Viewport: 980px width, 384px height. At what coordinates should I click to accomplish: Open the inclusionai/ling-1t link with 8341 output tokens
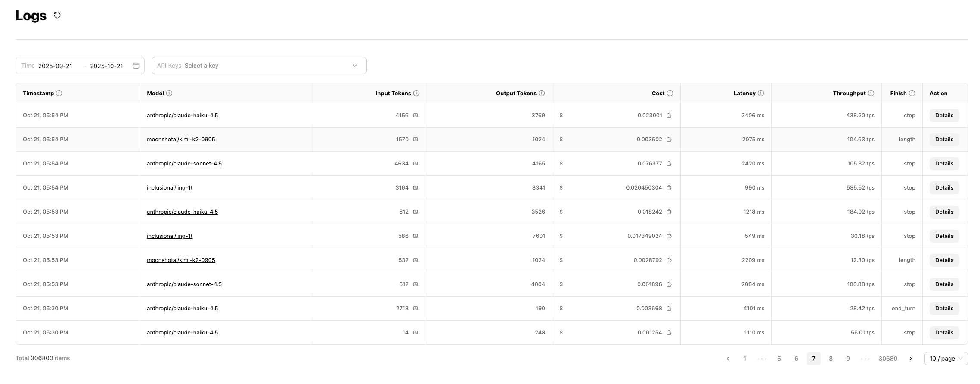tap(170, 188)
